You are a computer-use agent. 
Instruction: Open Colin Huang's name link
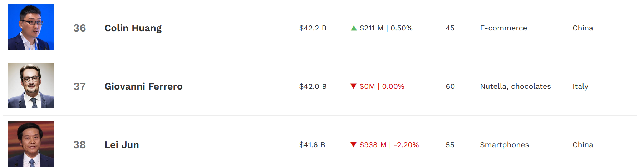point(133,28)
